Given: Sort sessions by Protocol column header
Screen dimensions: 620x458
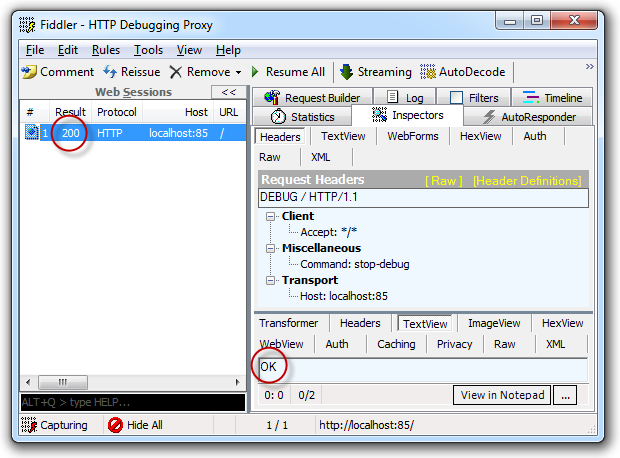Looking at the screenshot, I should point(117,112).
